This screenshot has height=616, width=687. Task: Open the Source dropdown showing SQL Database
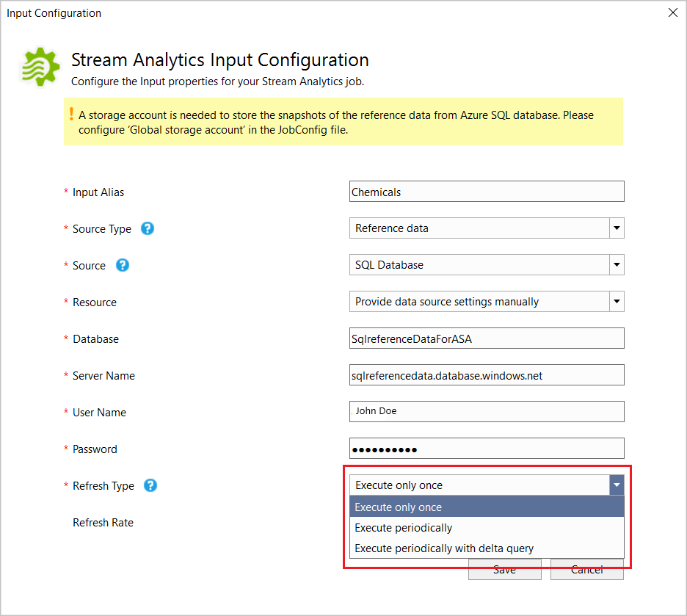pos(616,264)
